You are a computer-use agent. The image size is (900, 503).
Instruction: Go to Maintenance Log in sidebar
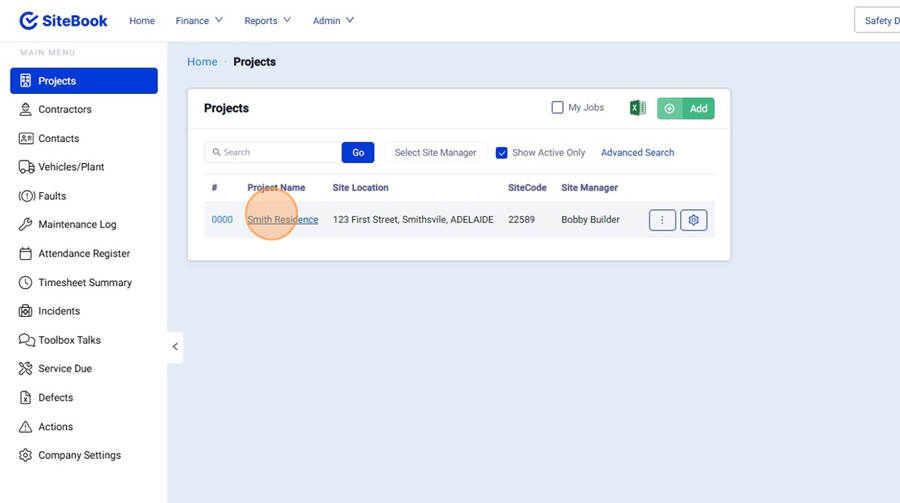pos(77,225)
